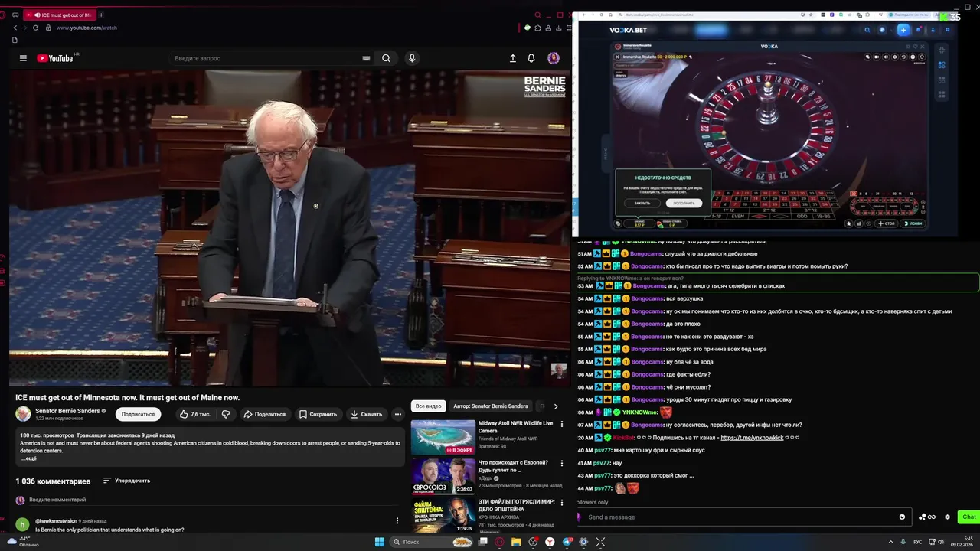
Task: Click the www.youtube.com/watch address bar
Action: [x=87, y=28]
